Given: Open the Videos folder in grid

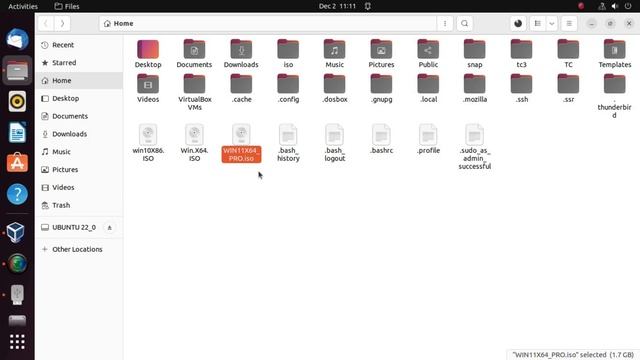Looking at the screenshot, I should click(148, 84).
